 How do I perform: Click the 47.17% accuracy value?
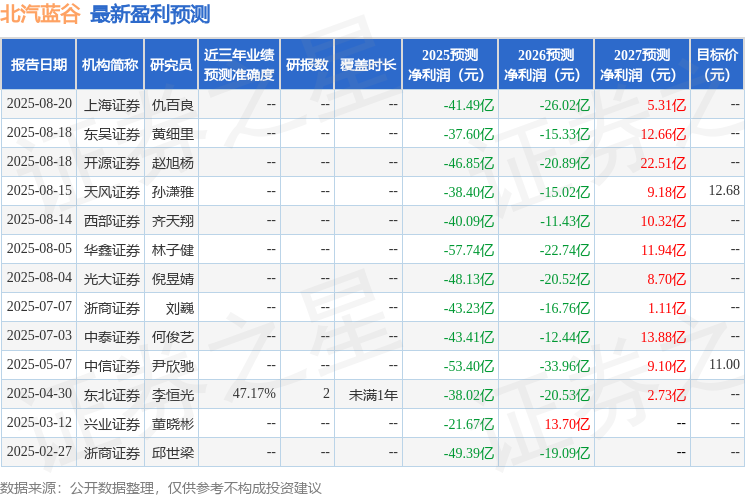[x=254, y=393]
